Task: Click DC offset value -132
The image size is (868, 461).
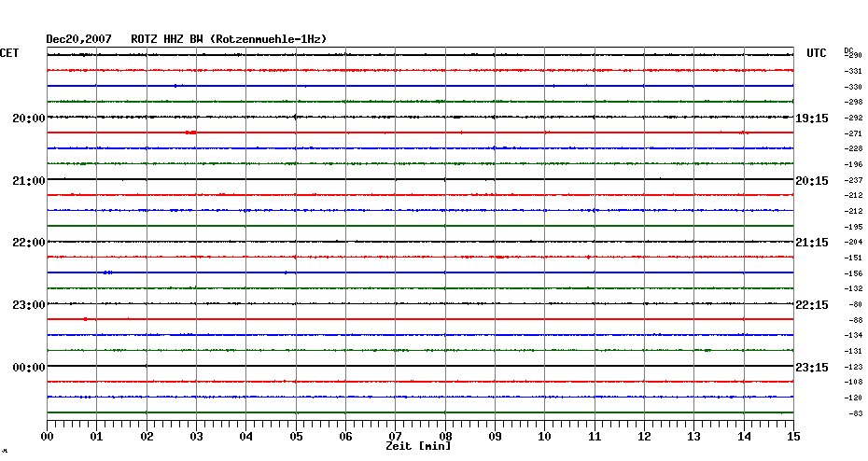Action: coord(853,289)
